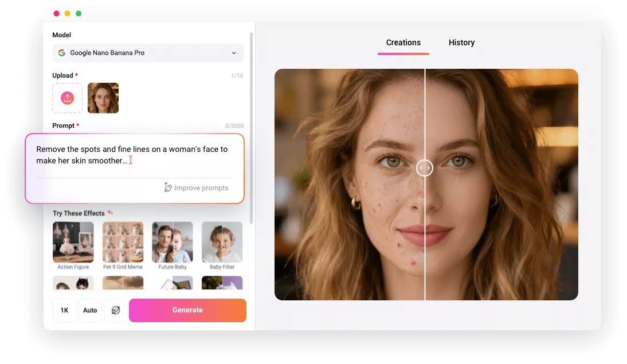Select the uploaded woman portrait thumbnail
The width and height of the screenshot is (627, 364).
tap(103, 98)
